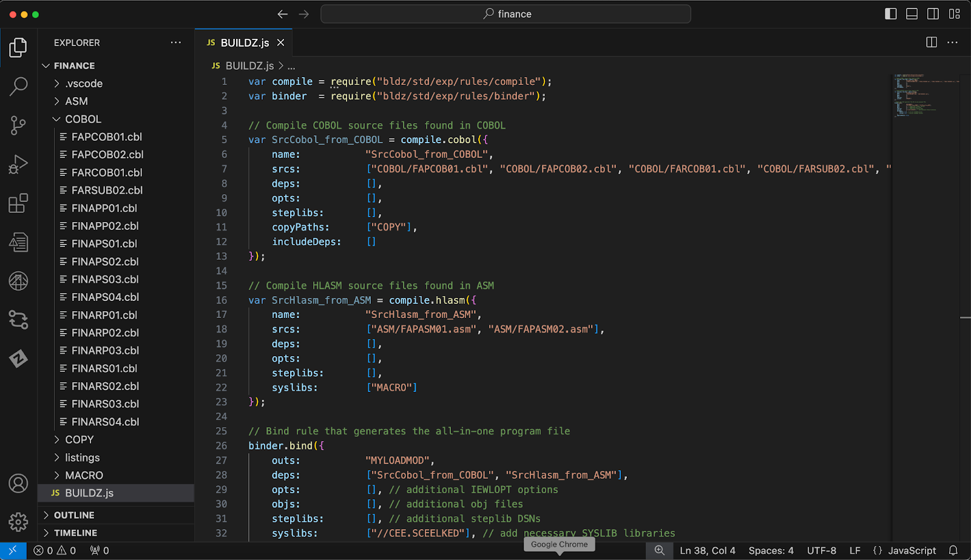This screenshot has height=560, width=971.
Task: Click the finance command center search field
Action: point(506,14)
